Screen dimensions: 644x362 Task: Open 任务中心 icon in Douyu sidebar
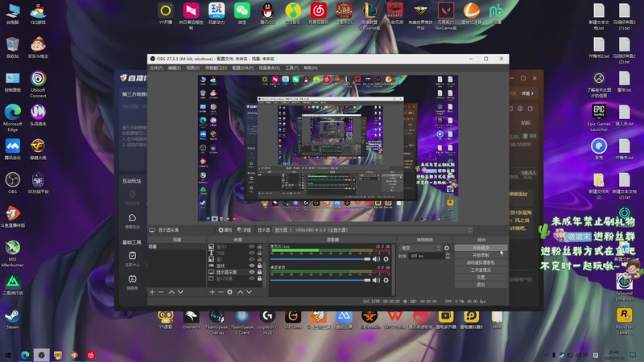coord(132,258)
